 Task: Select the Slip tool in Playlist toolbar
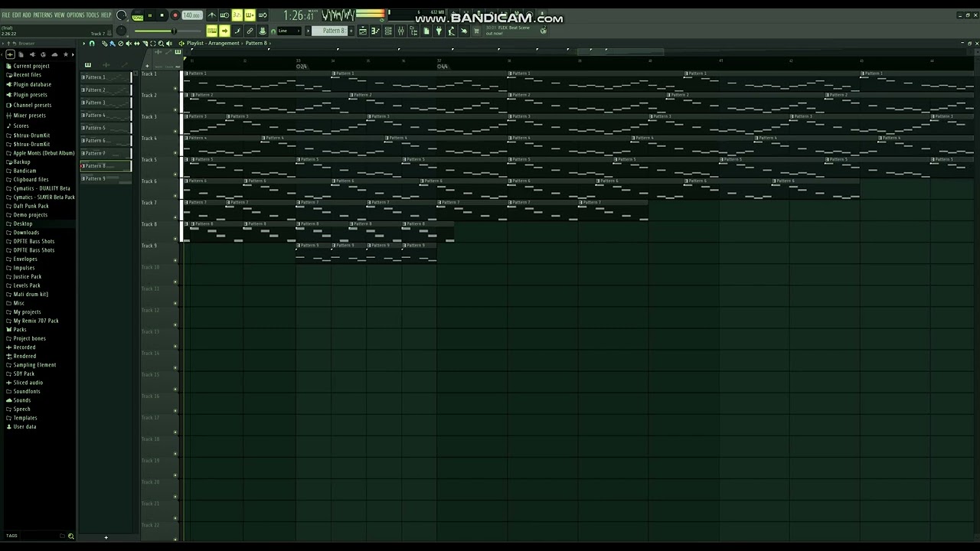136,43
